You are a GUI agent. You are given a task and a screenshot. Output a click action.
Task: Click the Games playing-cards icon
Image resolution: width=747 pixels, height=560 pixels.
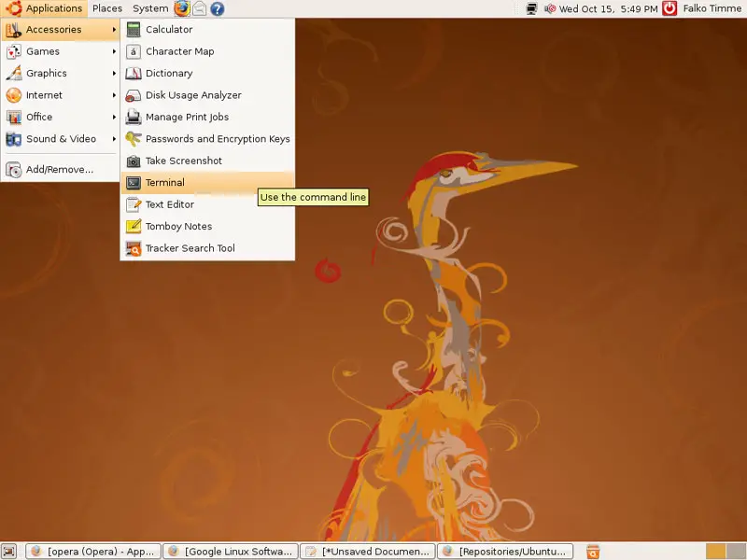14,51
